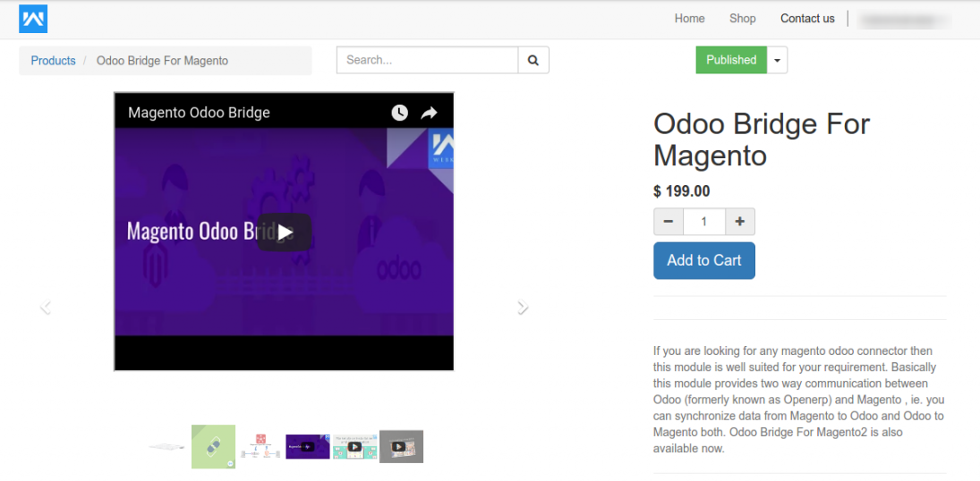Click the search magnifier button
This screenshot has width=980, height=481.
[533, 60]
